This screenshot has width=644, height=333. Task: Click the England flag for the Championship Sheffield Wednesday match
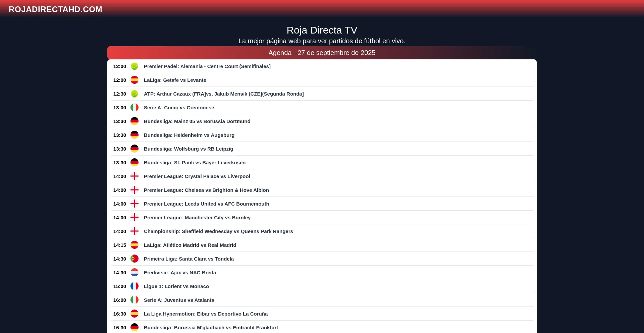coord(135,231)
